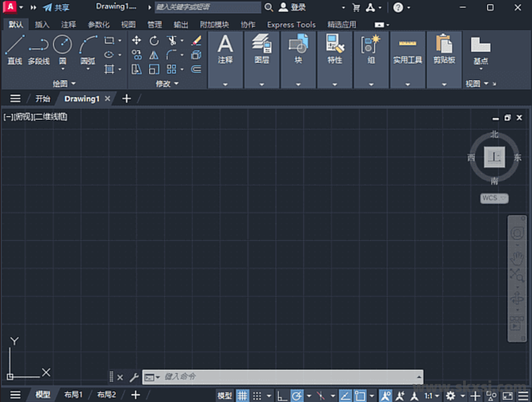Toggle ortho mode in status bar
This screenshot has height=402, width=532.
[x=282, y=395]
